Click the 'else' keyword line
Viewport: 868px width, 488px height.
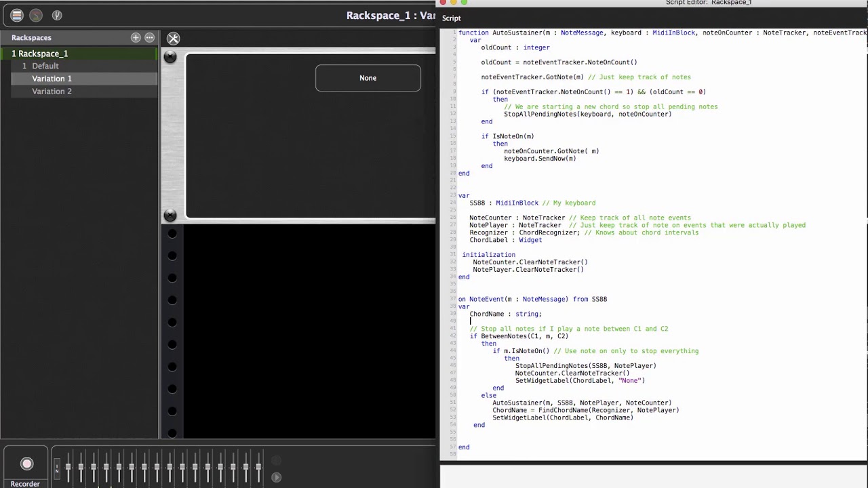click(x=488, y=395)
